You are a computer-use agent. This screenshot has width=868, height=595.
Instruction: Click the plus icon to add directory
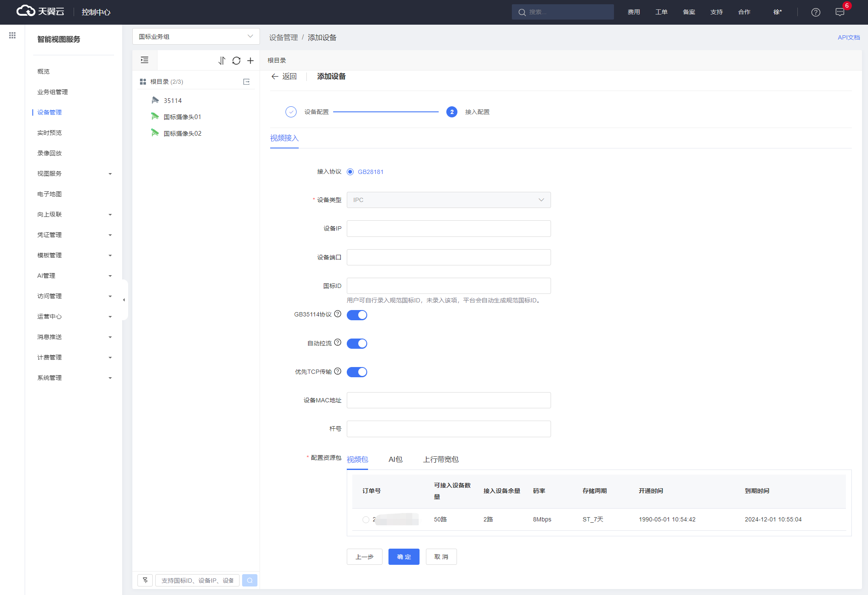pos(251,60)
